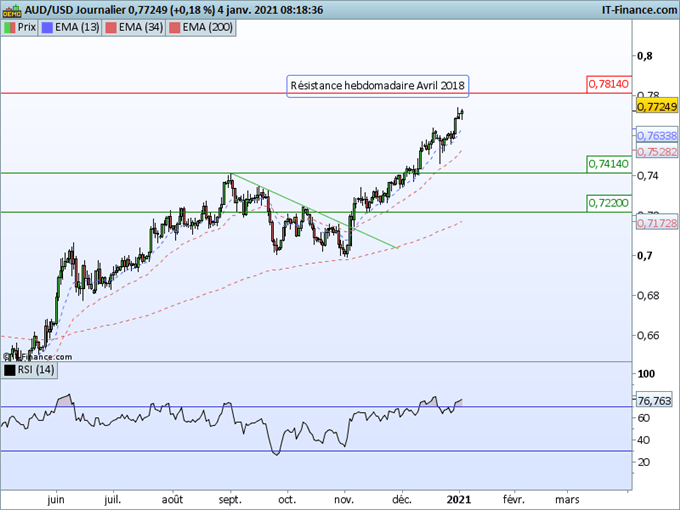Click the red EMA (200) color swatch

click(174, 28)
